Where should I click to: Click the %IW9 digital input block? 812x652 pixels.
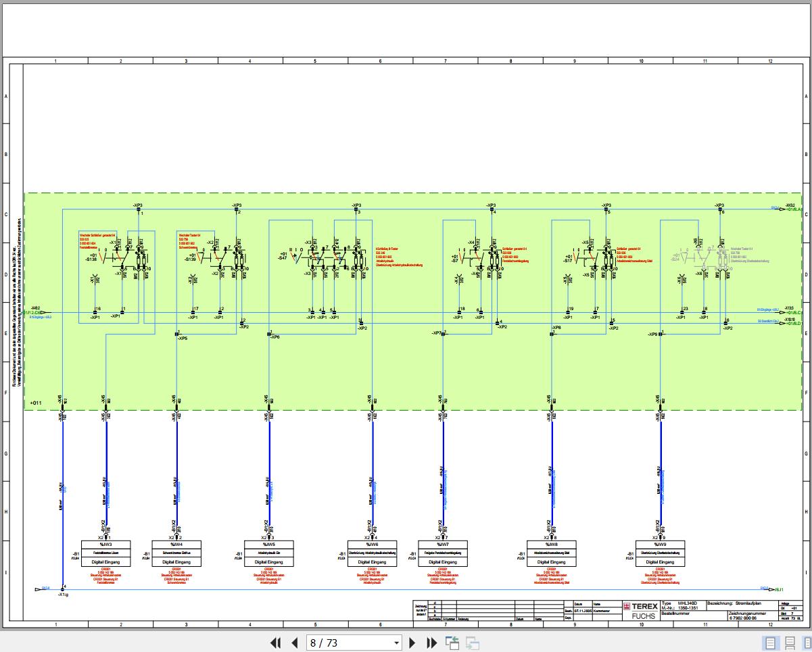coord(661,553)
